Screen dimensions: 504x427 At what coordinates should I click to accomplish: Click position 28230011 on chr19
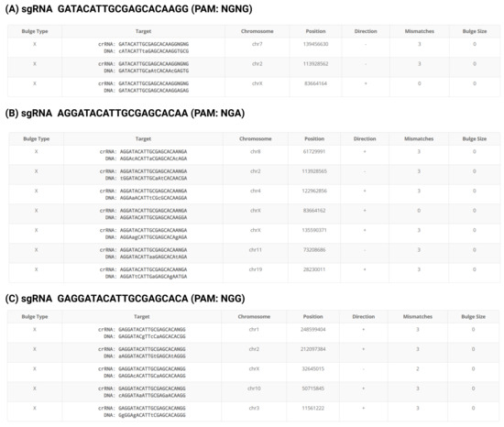click(314, 269)
